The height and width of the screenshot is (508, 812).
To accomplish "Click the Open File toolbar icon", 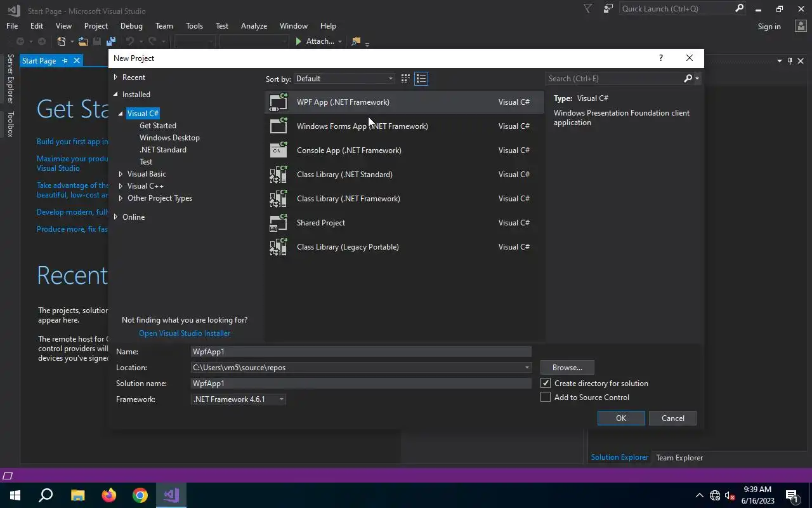I will [83, 41].
